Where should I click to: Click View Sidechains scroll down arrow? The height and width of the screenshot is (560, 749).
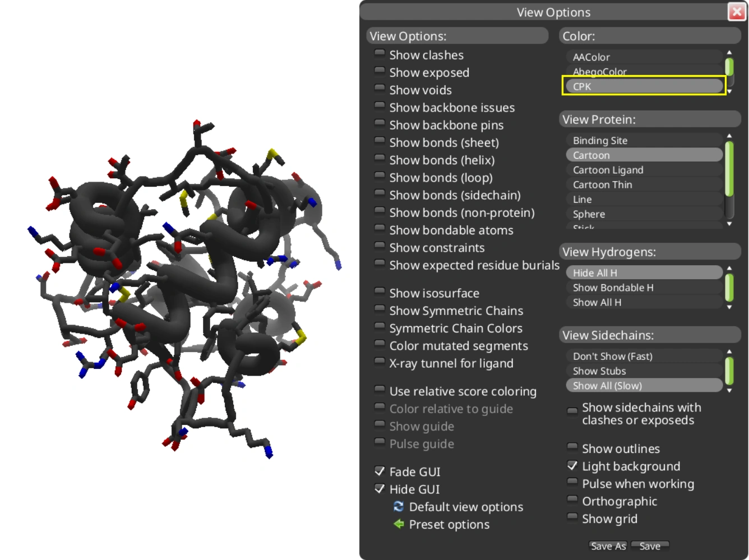click(x=729, y=391)
